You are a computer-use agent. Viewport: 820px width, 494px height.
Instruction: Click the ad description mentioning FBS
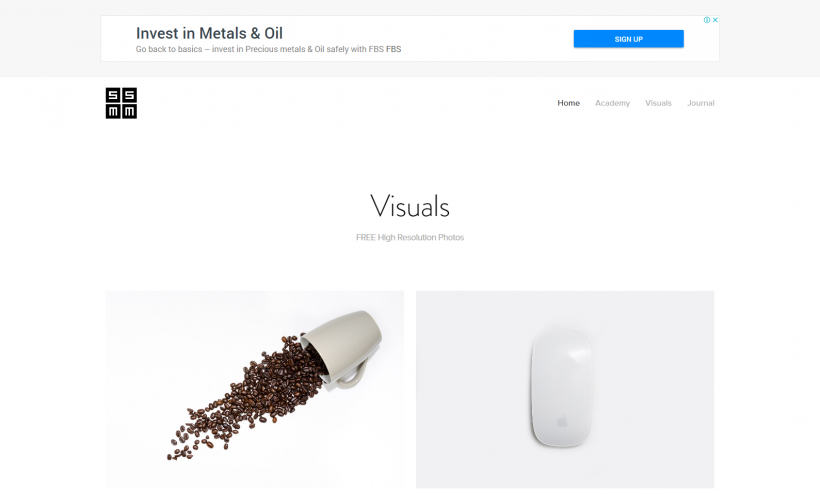(x=268, y=49)
